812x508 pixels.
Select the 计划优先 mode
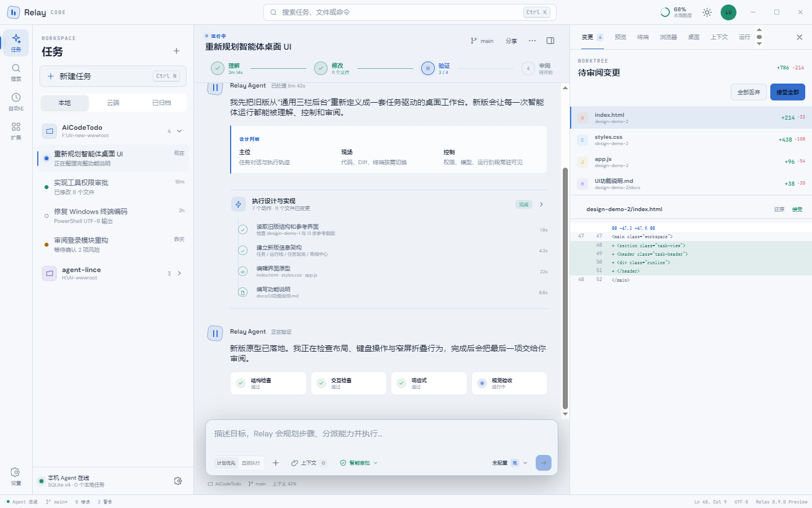[x=226, y=463]
